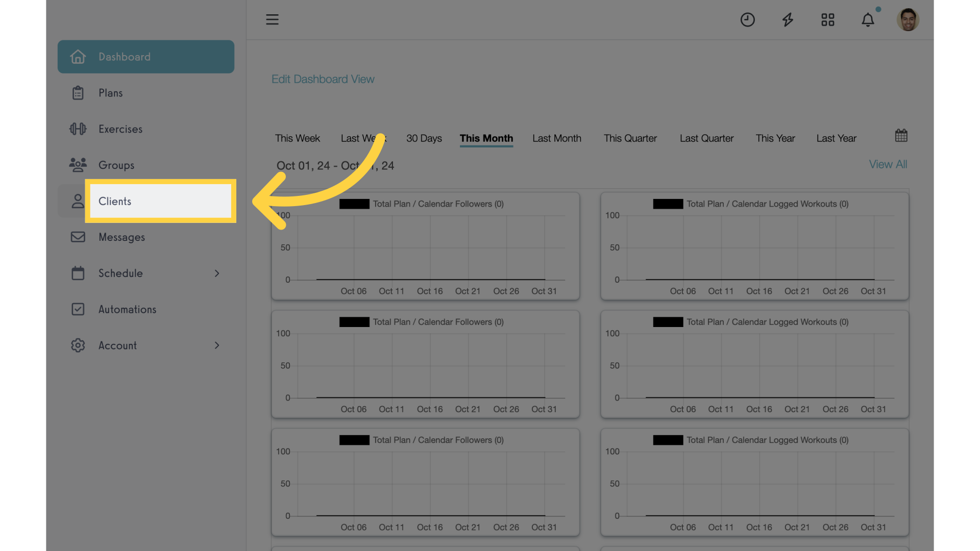Open the history clock icon in top bar

click(747, 19)
